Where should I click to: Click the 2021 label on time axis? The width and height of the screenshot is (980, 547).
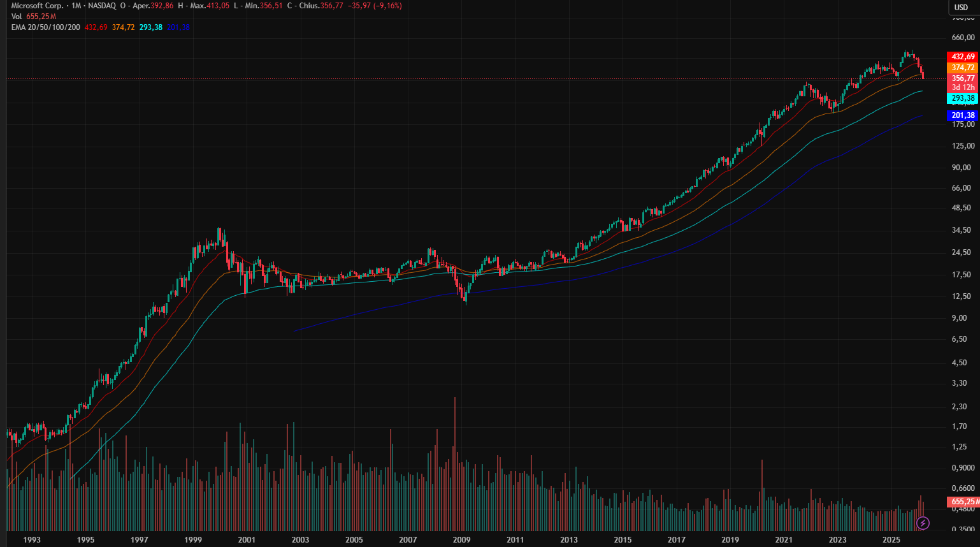click(784, 540)
